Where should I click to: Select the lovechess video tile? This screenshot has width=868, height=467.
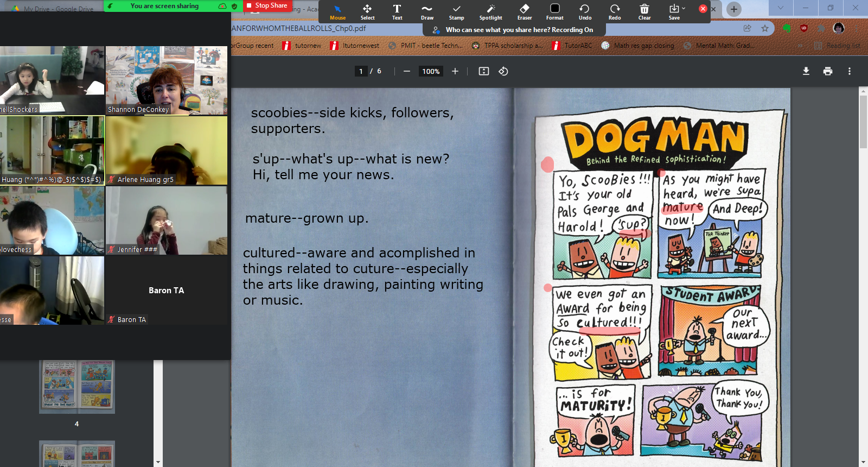(52, 220)
